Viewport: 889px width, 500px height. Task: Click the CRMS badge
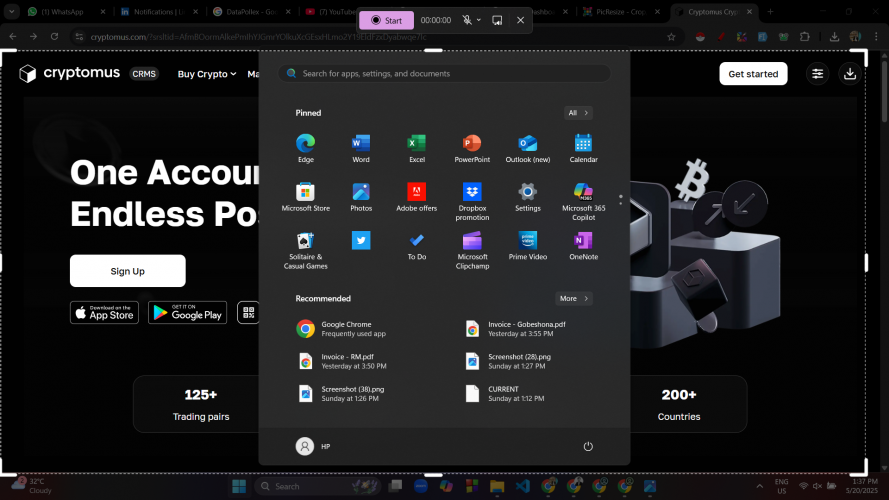click(x=144, y=74)
